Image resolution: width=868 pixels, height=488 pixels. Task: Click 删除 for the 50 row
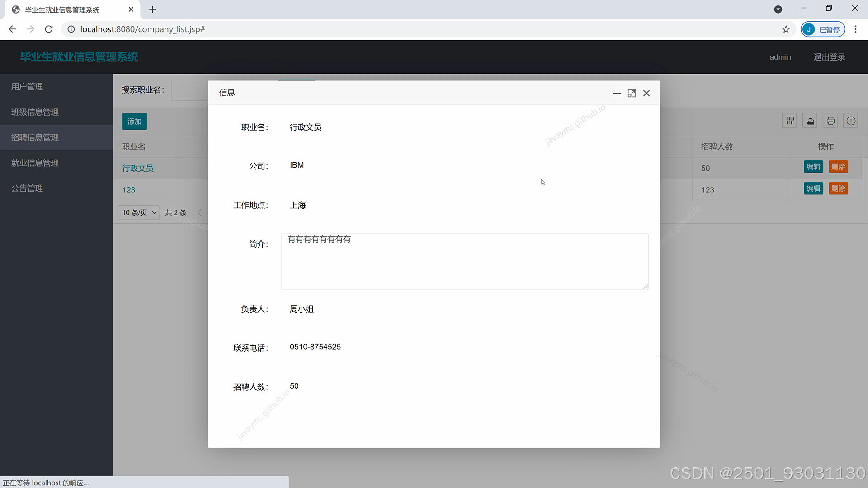[838, 167]
